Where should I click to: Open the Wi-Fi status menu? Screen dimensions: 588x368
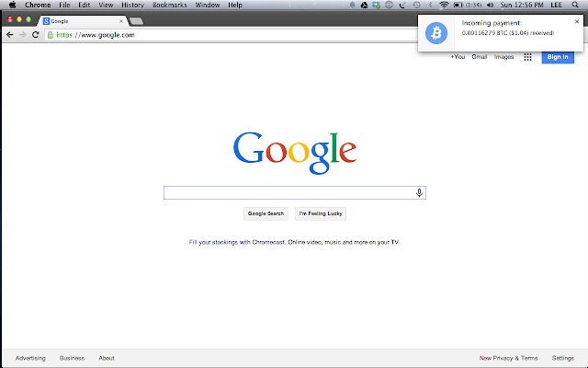click(x=444, y=5)
